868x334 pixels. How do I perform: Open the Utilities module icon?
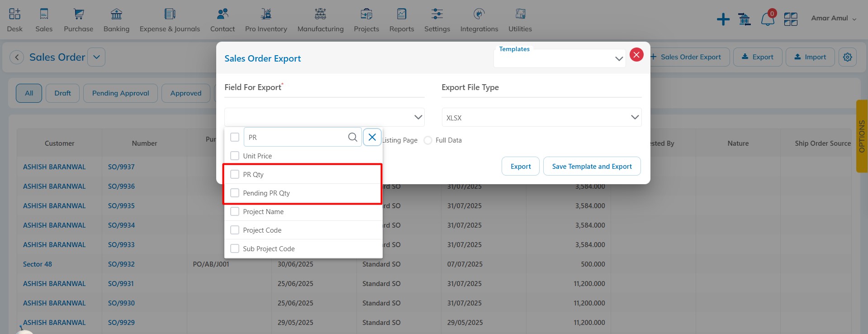(520, 14)
